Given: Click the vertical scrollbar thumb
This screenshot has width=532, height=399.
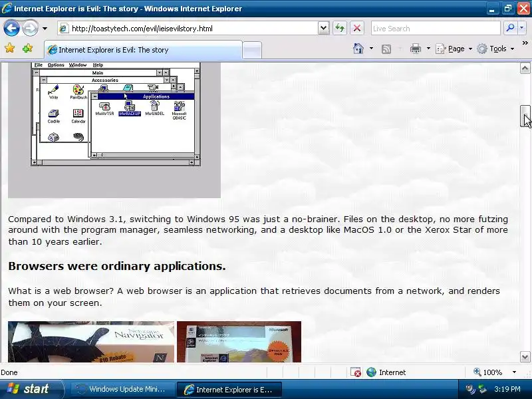Looking at the screenshot, I should tap(525, 116).
